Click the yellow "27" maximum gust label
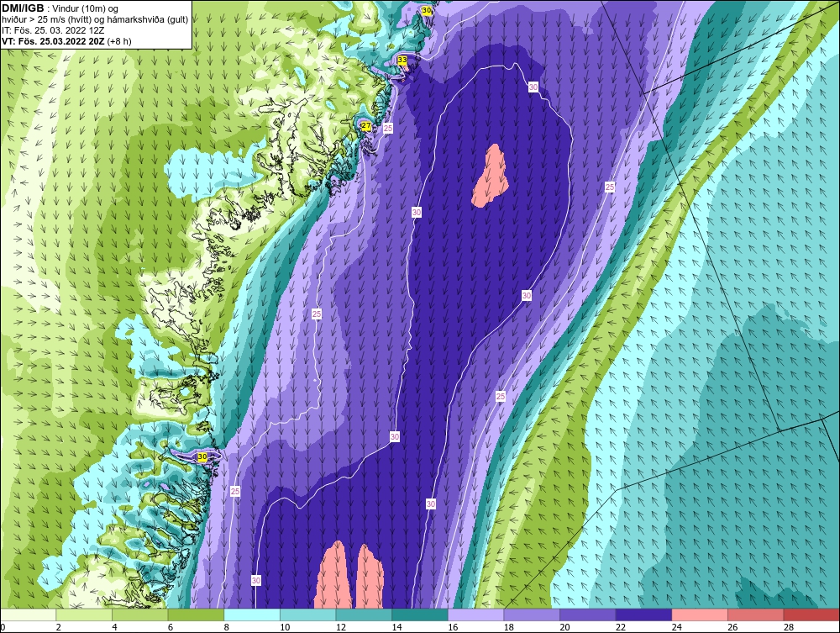Viewport: 840px width, 633px height. click(366, 126)
